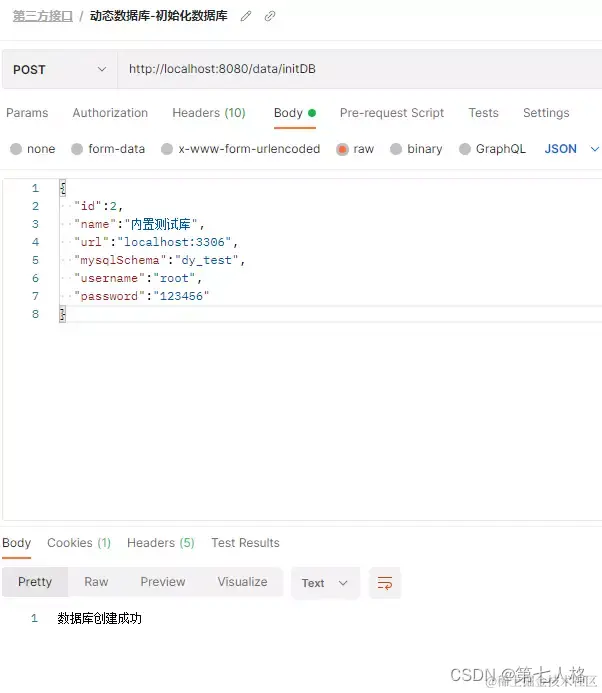
Task: Switch to Preview response view
Action: (163, 582)
